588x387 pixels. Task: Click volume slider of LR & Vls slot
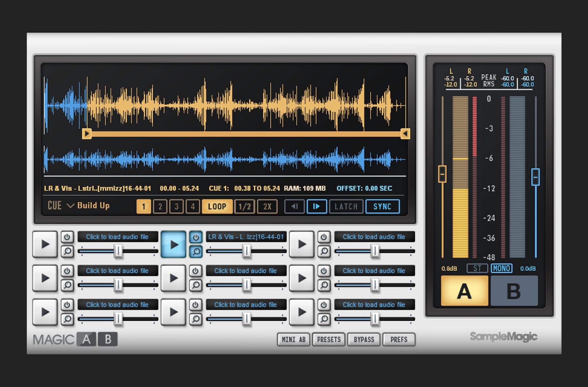click(x=247, y=251)
